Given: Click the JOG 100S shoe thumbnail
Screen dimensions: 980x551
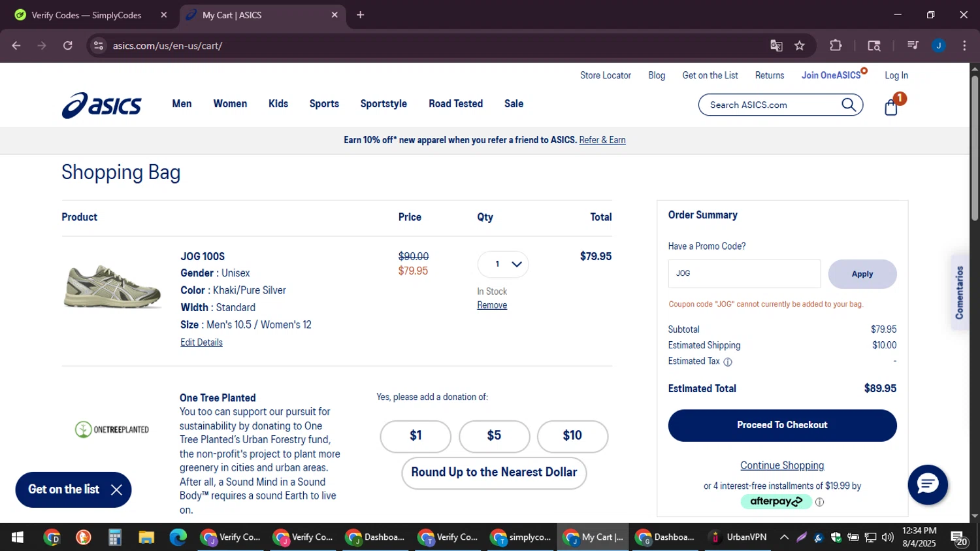Looking at the screenshot, I should (112, 286).
